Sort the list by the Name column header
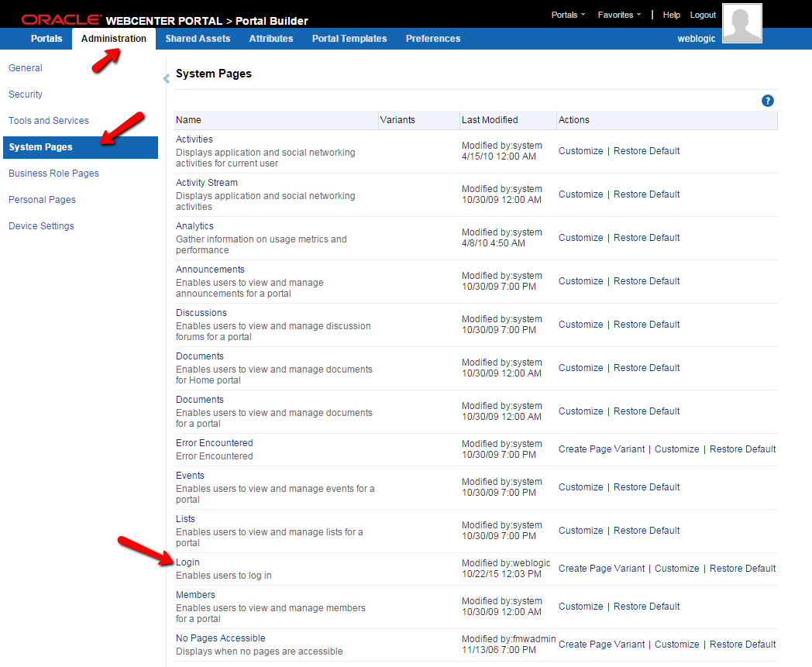 [188, 120]
